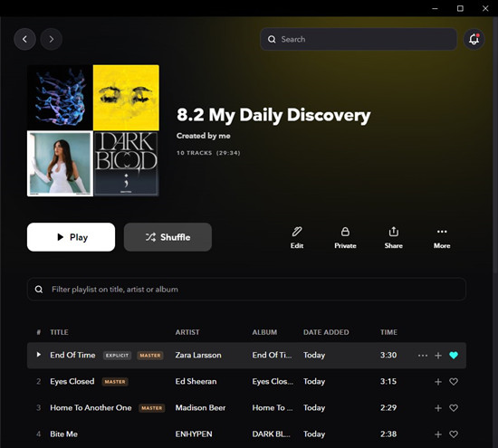Like Home To Another One track
Screen dimensions: 498x448
454,407
